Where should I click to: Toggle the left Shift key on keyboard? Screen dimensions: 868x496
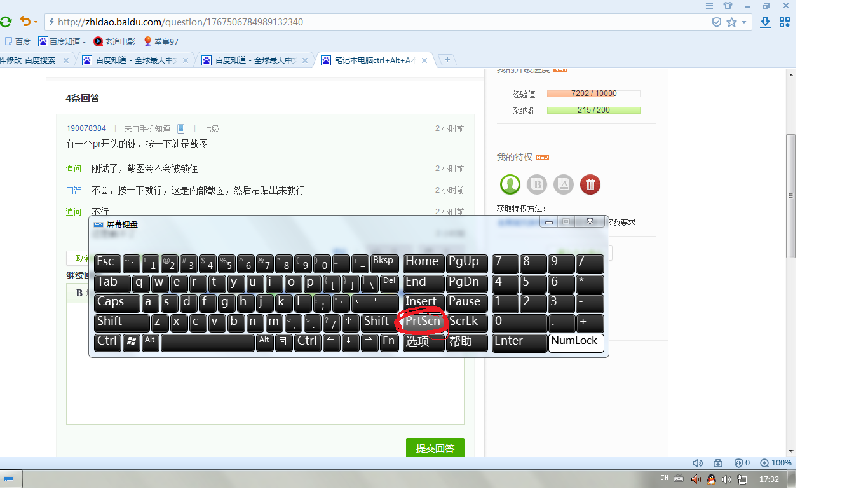(x=122, y=323)
